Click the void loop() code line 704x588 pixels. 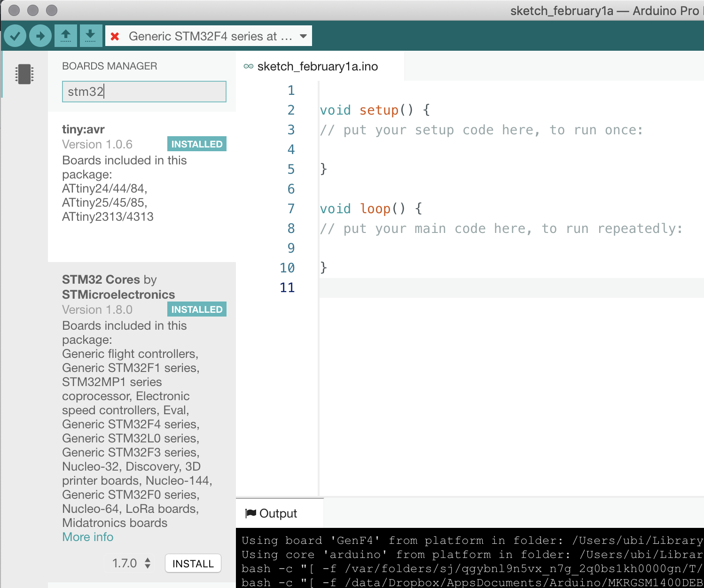tap(371, 209)
